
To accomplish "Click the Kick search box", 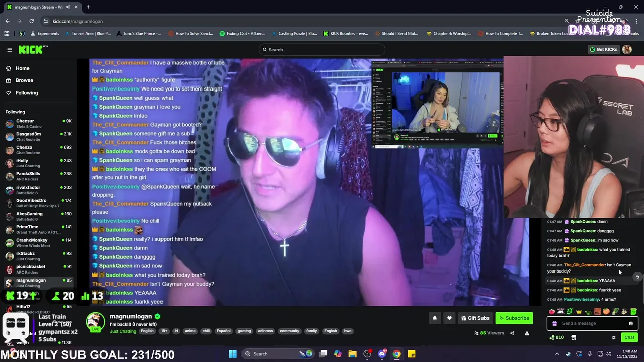I will [322, 50].
